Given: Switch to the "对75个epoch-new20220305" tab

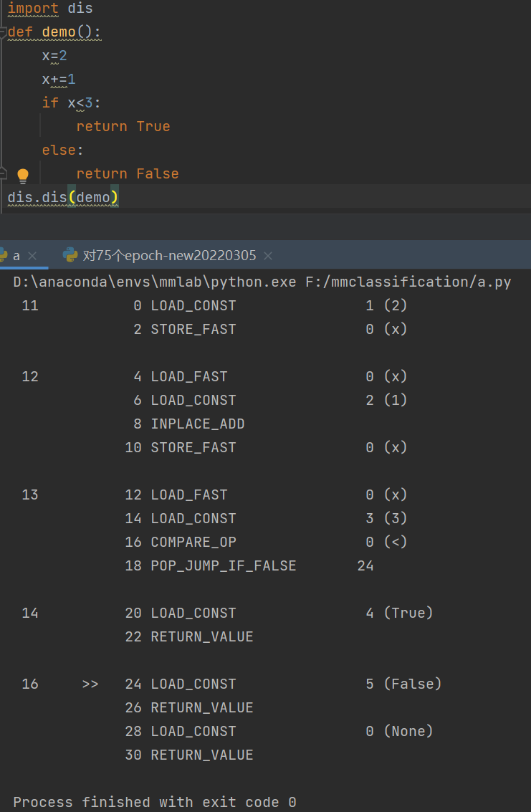Looking at the screenshot, I should (x=168, y=254).
